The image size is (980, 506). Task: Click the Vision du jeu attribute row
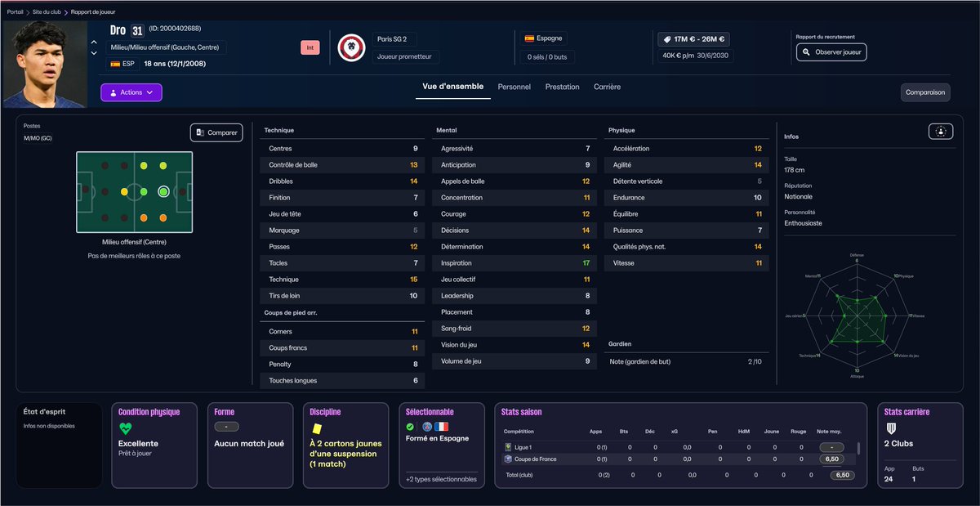tap(514, 345)
